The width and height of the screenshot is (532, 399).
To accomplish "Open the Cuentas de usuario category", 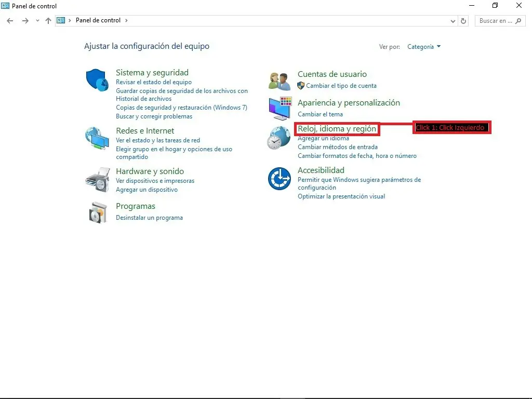I will [x=332, y=74].
